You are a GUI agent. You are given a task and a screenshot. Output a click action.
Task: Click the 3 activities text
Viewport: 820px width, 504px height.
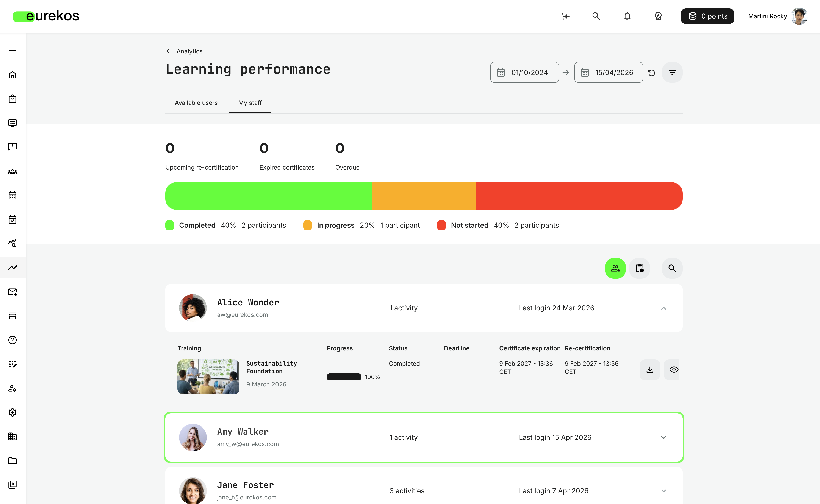point(407,491)
